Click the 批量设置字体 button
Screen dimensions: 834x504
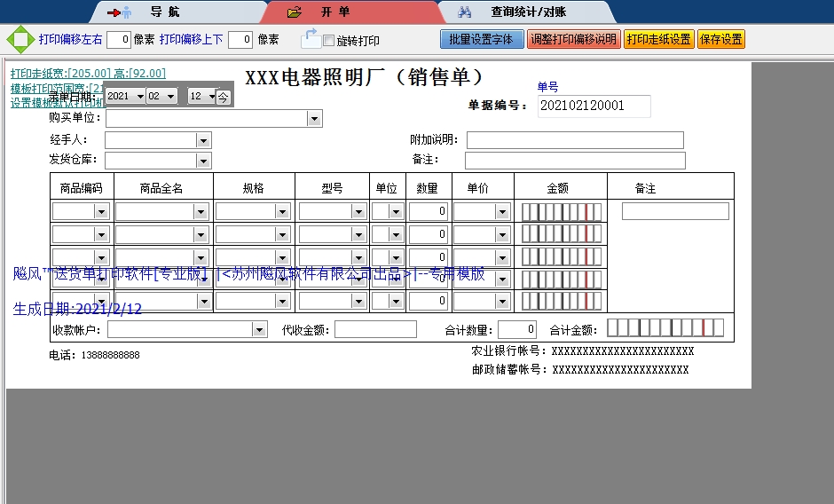[481, 40]
